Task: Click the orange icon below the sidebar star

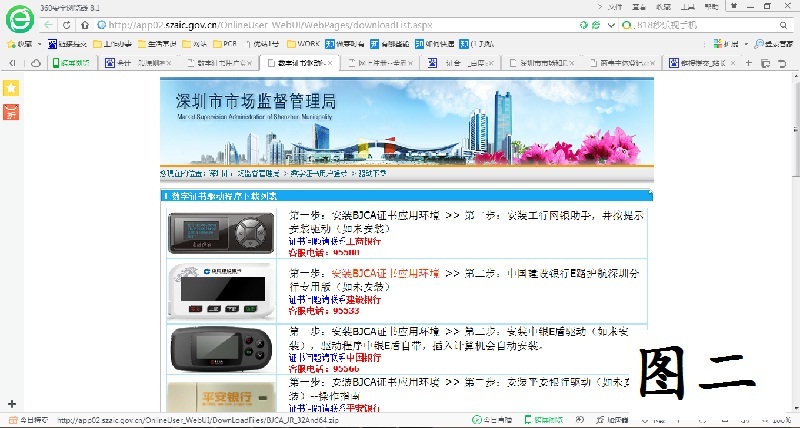Action: click(x=11, y=110)
